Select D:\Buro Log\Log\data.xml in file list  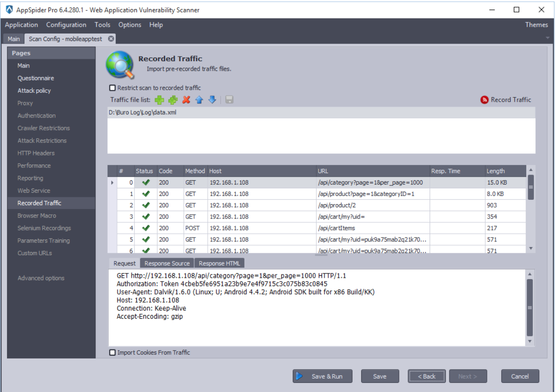pyautogui.click(x=321, y=112)
